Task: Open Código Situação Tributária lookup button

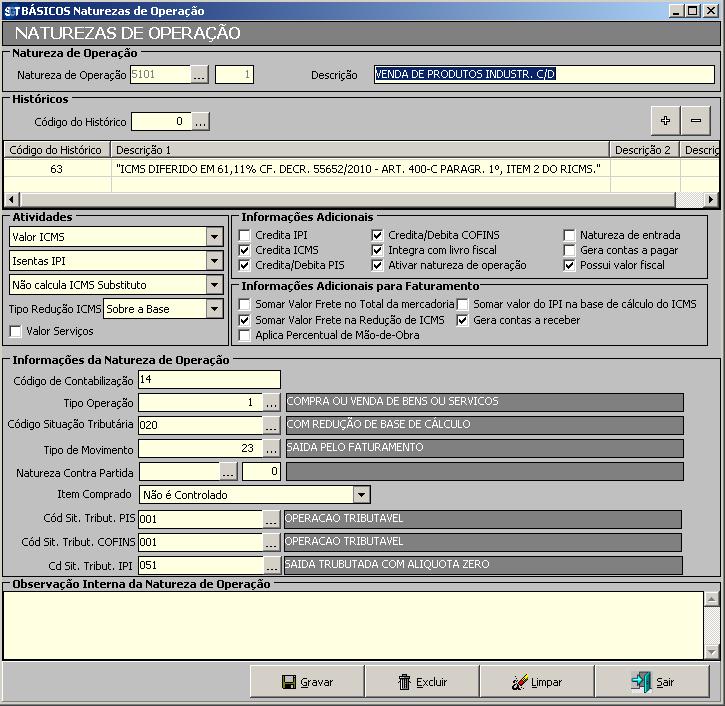Action: pyautogui.click(x=271, y=425)
